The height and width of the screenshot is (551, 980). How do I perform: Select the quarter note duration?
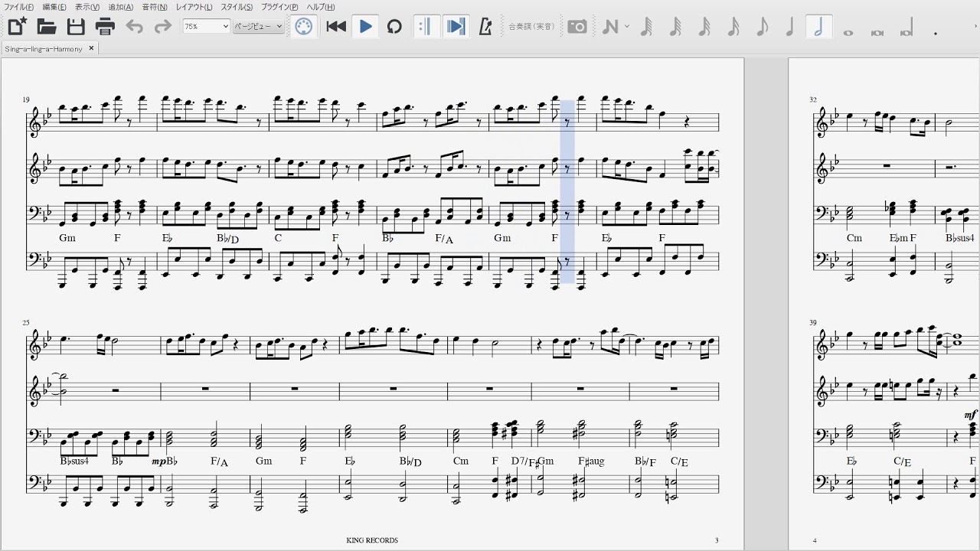point(789,27)
